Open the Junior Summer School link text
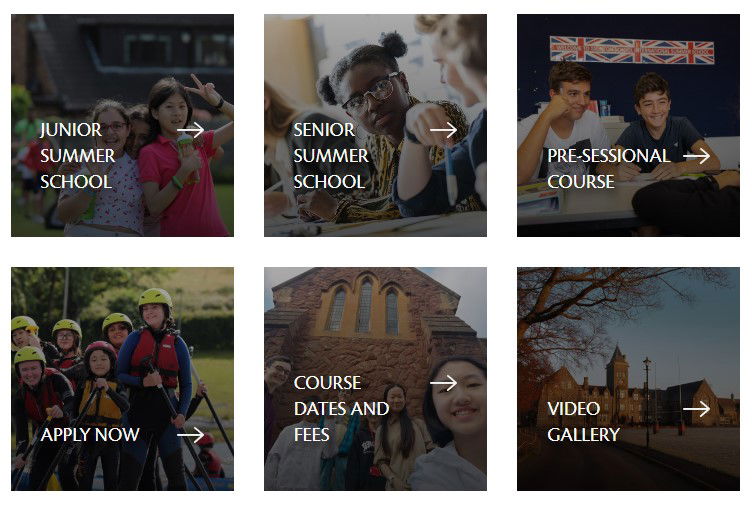Viewport: 752px width, 505px height. pos(78,156)
